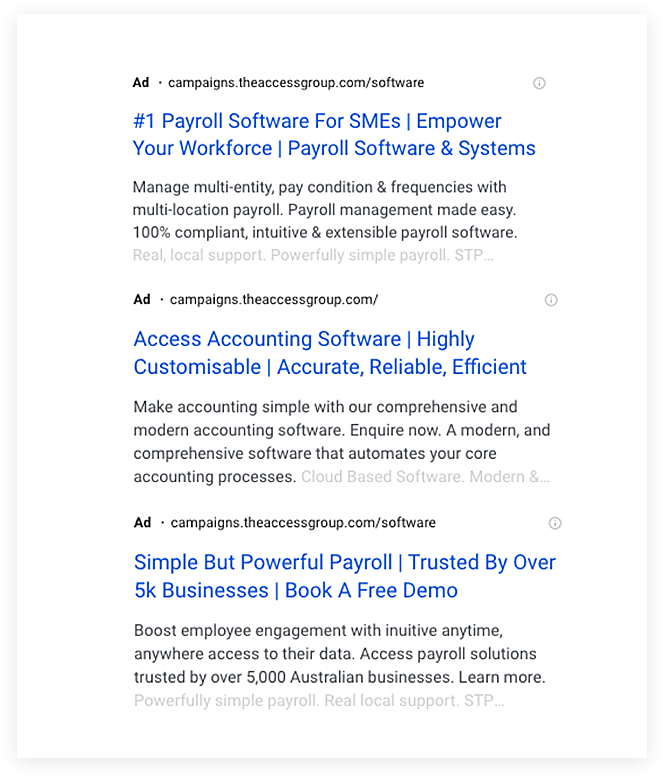Open info icon on Access Accounting ad

tap(551, 300)
